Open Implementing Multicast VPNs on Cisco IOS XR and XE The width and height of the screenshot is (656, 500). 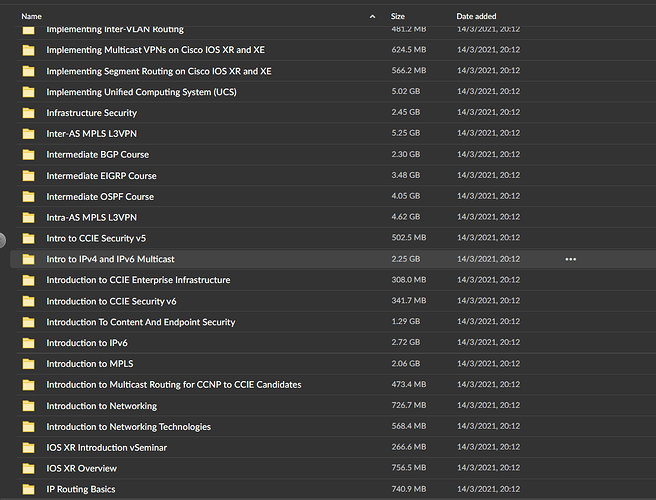155,50
